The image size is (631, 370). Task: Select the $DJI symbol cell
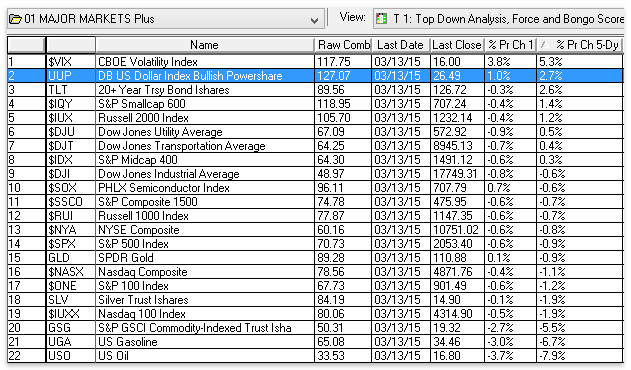point(71,174)
